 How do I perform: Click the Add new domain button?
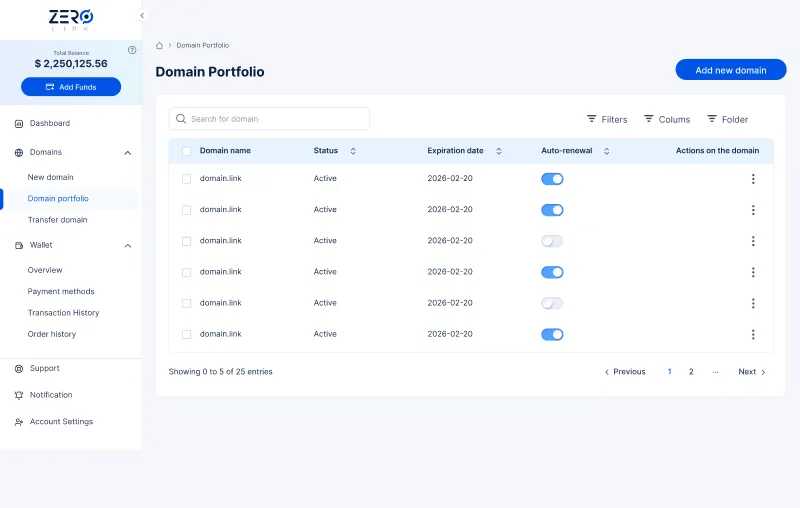[x=730, y=70]
